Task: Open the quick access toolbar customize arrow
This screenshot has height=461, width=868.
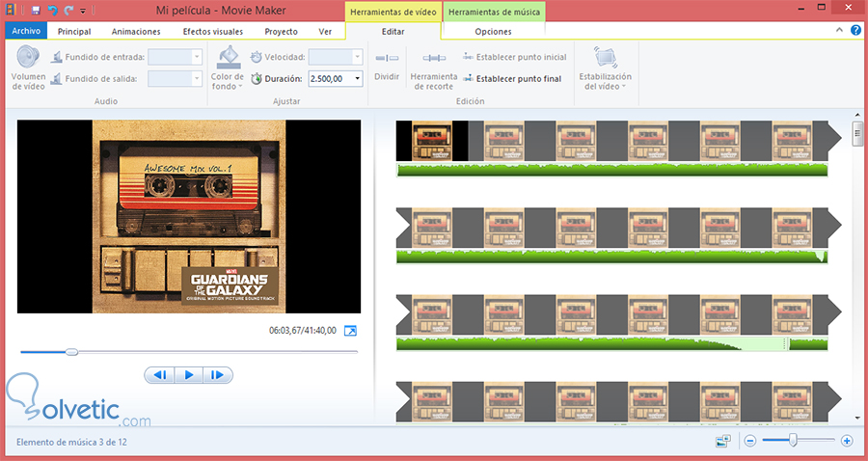Action: (83, 11)
